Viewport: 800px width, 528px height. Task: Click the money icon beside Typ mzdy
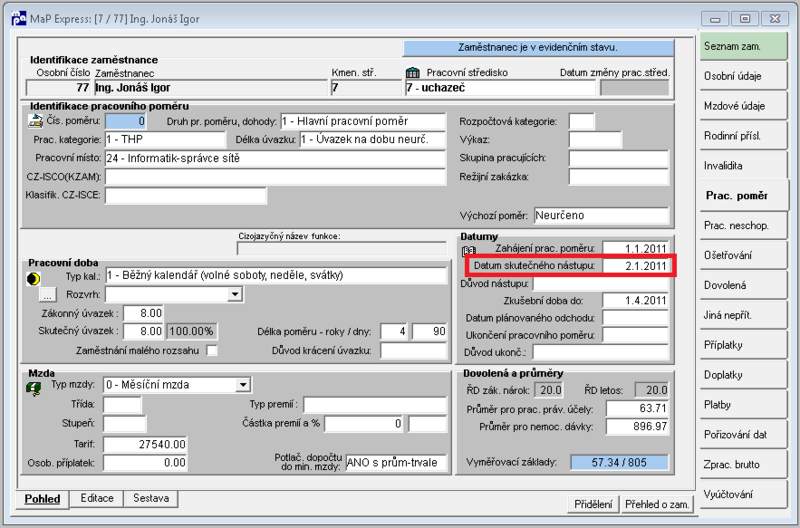(x=34, y=389)
